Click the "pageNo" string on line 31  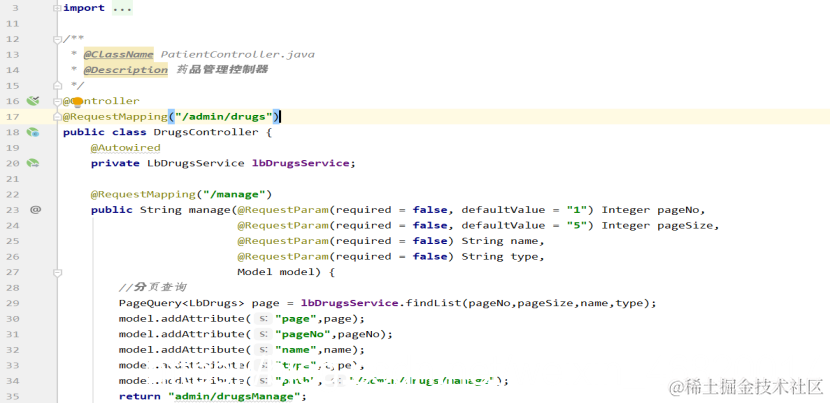(x=305, y=334)
